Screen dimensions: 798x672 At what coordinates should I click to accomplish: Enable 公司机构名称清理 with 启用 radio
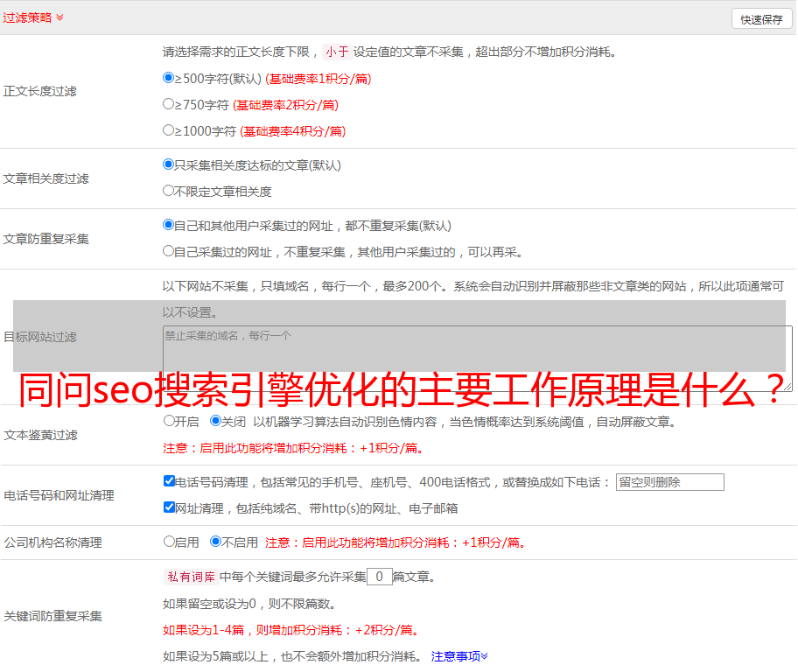click(169, 542)
